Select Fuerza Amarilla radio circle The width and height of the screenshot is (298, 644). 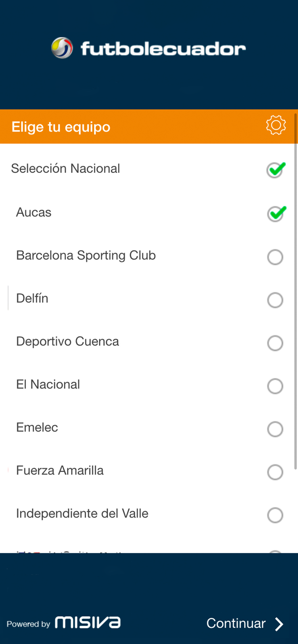pos(275,472)
